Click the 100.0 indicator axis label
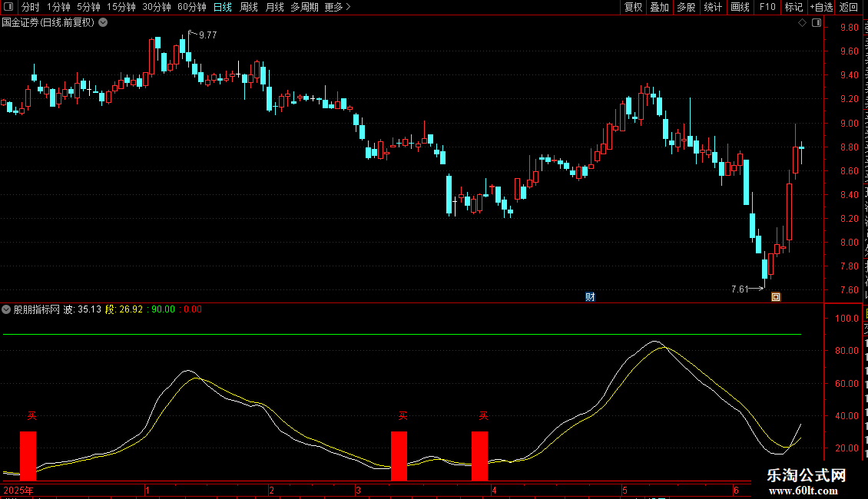Viewport: 868px width, 499px height. click(x=846, y=319)
